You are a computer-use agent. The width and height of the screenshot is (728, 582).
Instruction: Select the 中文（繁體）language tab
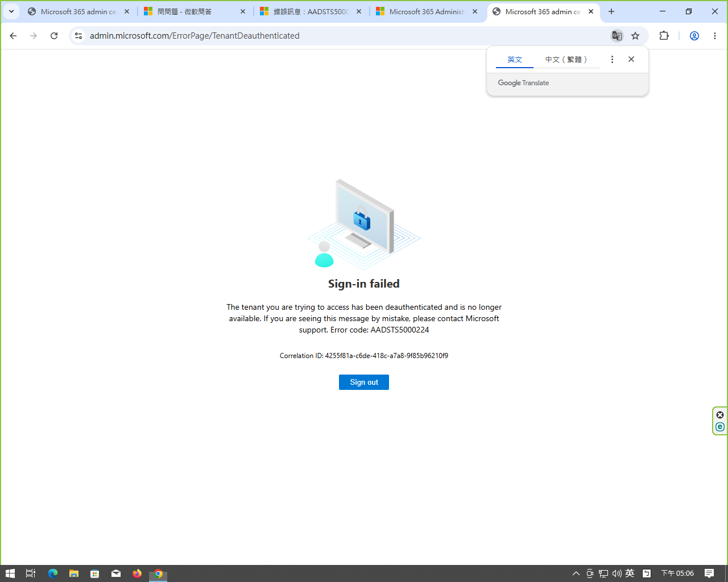[566, 60]
